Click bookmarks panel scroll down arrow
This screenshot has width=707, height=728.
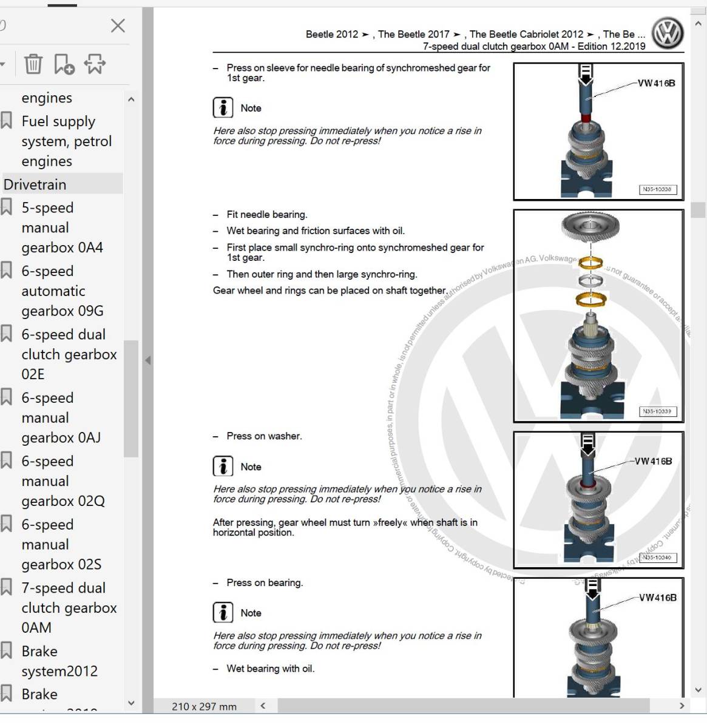(131, 703)
